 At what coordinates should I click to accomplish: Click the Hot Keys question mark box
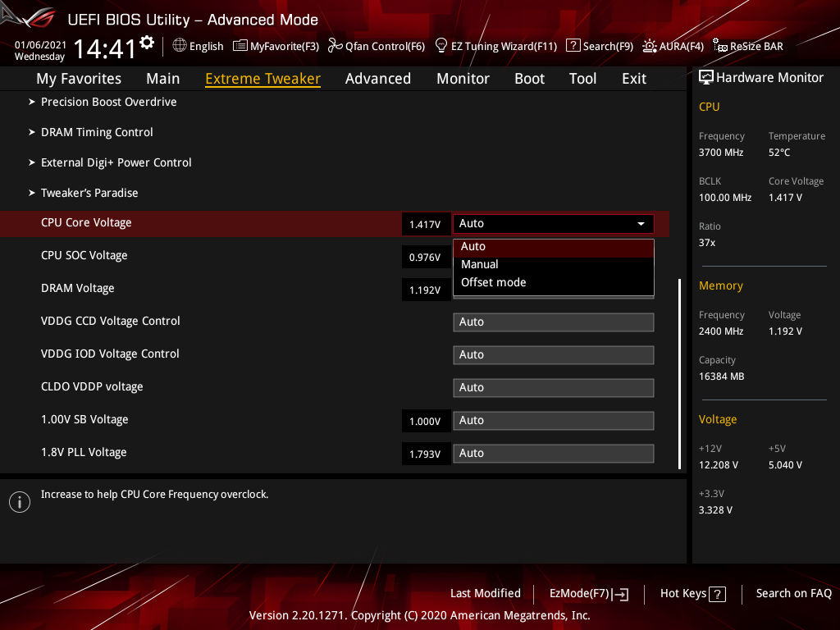click(717, 594)
